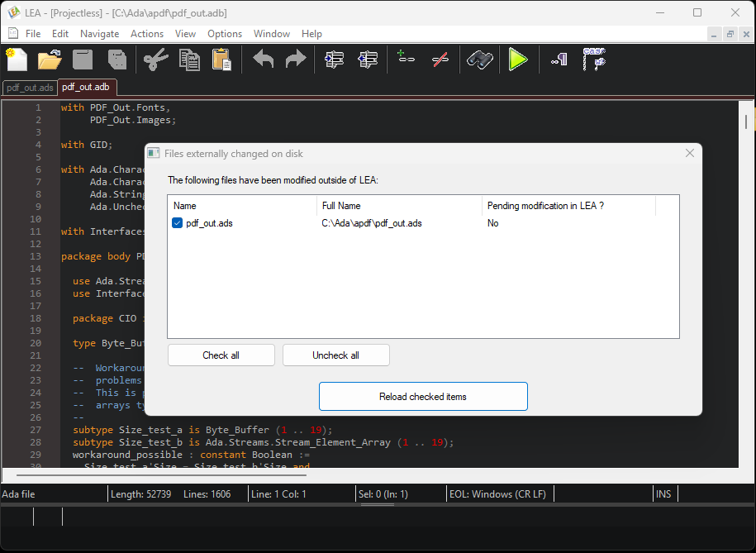The width and height of the screenshot is (756, 553).
Task: Click the Cut scissors icon
Action: click(x=155, y=60)
